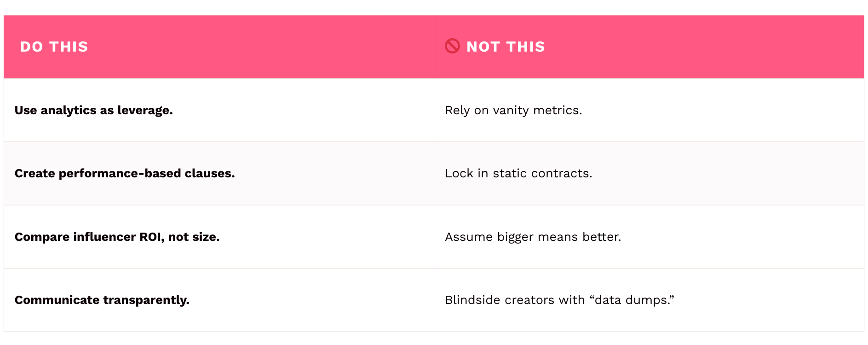Image resolution: width=868 pixels, height=345 pixels.
Task: Click the "Blindside creators with data dumps" cell
Action: (x=559, y=300)
